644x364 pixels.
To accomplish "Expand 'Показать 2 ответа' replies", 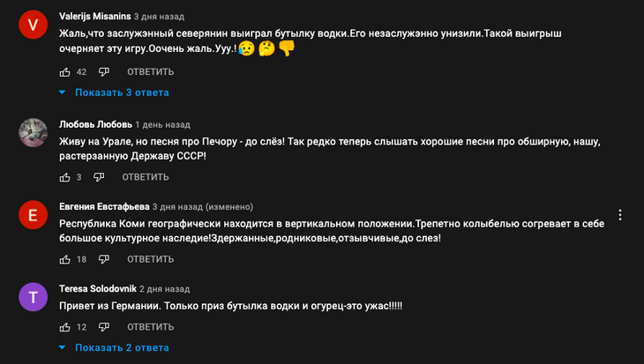I will tap(114, 348).
